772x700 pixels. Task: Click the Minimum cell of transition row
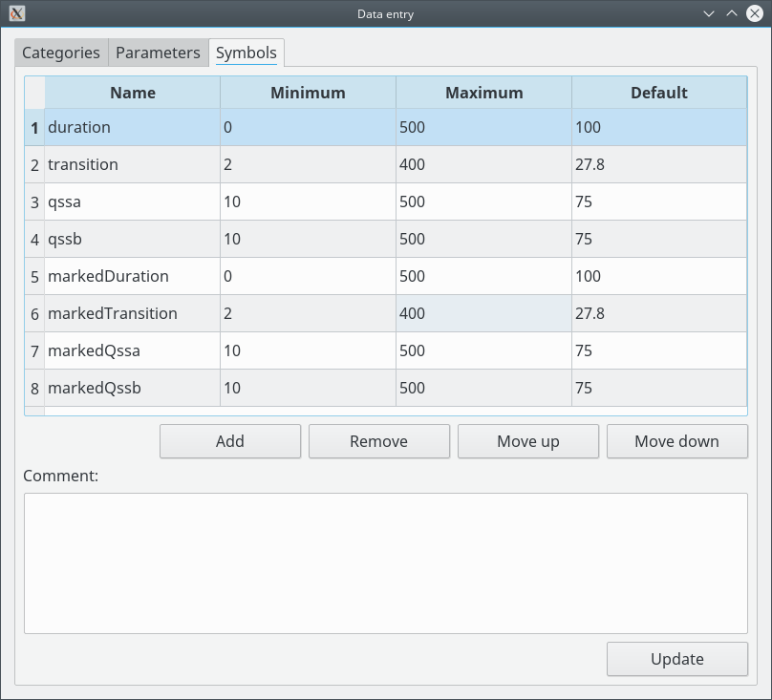[309, 164]
